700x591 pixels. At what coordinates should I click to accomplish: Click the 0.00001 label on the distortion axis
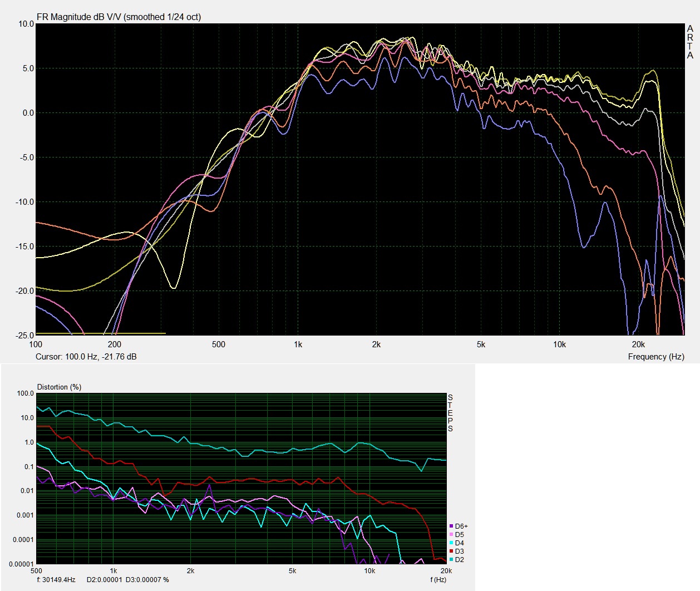tap(22, 564)
